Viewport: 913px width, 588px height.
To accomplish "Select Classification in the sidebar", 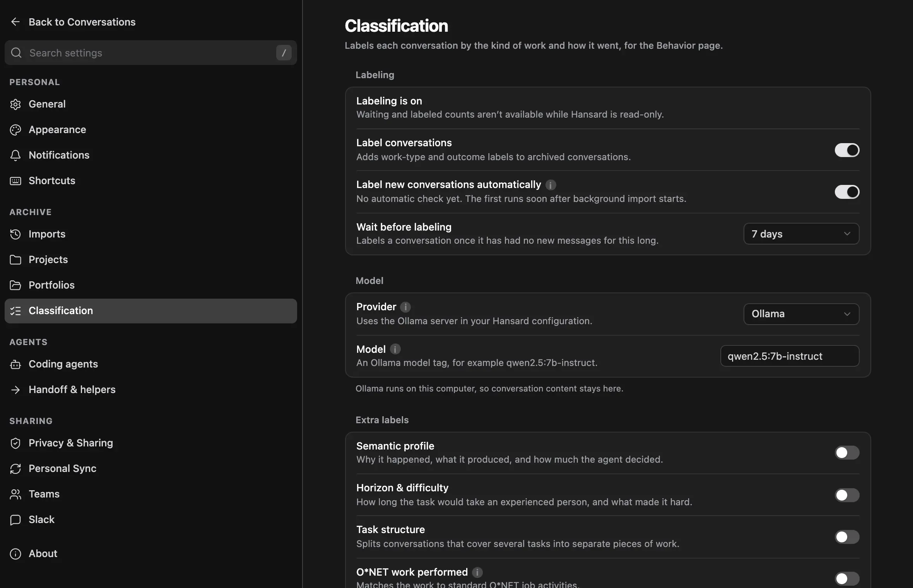I will 151,311.
